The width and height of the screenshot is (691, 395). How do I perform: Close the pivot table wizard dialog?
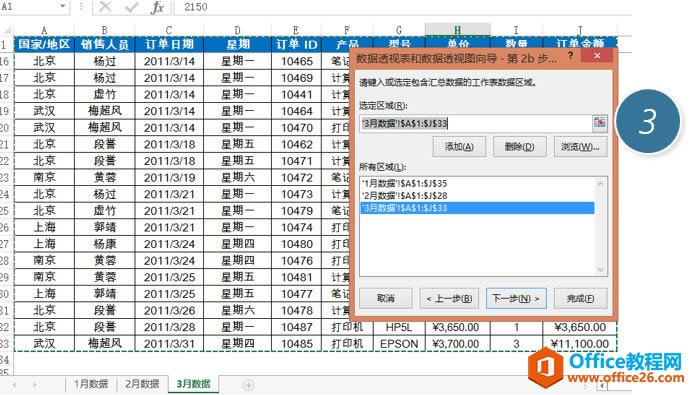pyautogui.click(x=597, y=56)
